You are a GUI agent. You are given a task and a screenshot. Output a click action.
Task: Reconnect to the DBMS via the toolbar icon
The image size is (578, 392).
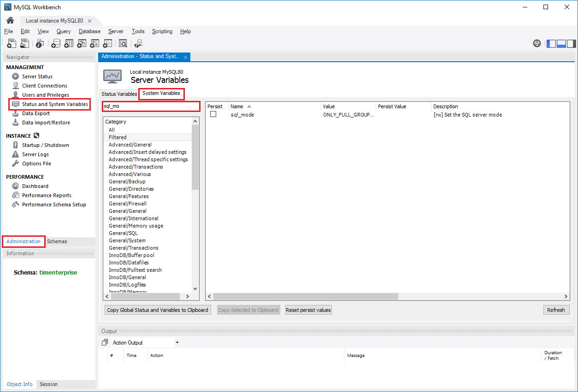coord(138,43)
